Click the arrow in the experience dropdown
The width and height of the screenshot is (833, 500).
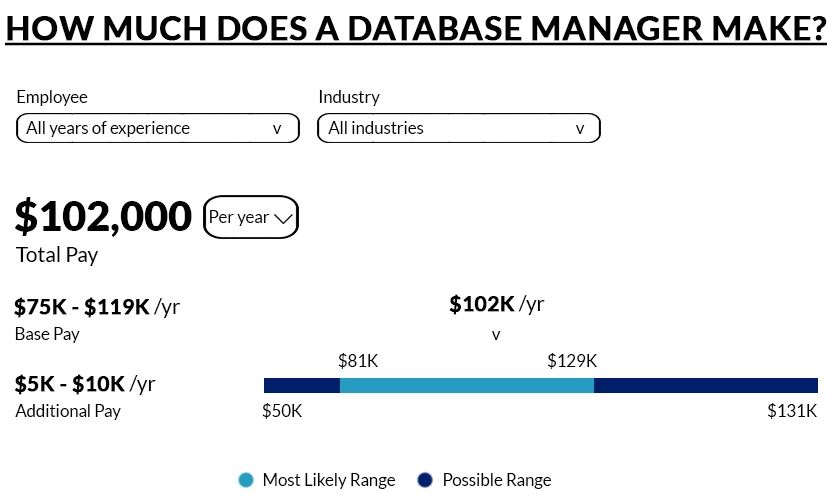[277, 128]
